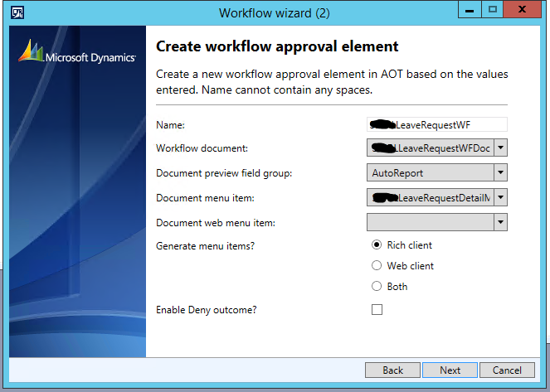Cancel the workflow wizard
Screen dimensions: 550x392
click(507, 370)
